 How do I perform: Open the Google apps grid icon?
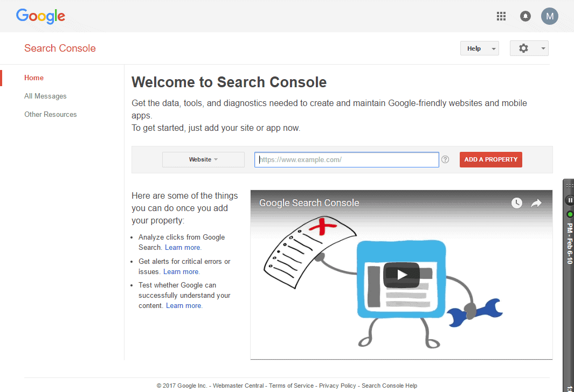[x=501, y=16]
